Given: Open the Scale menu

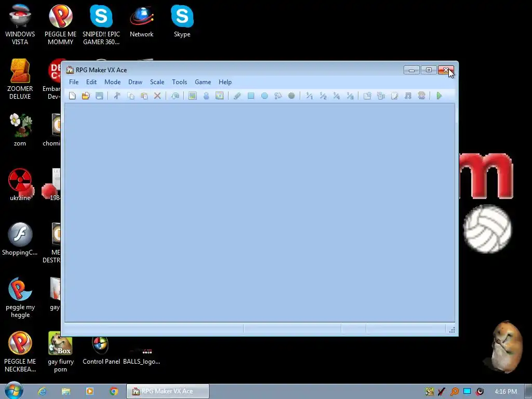Looking at the screenshot, I should click(157, 82).
